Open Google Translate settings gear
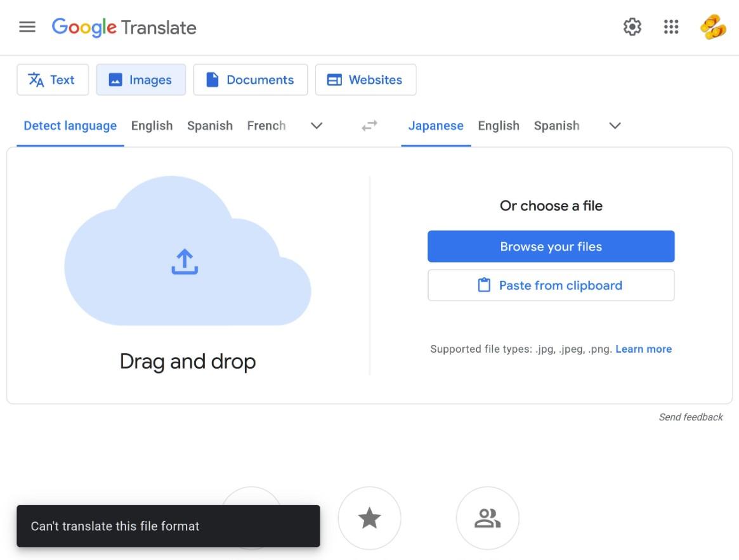 (x=632, y=27)
